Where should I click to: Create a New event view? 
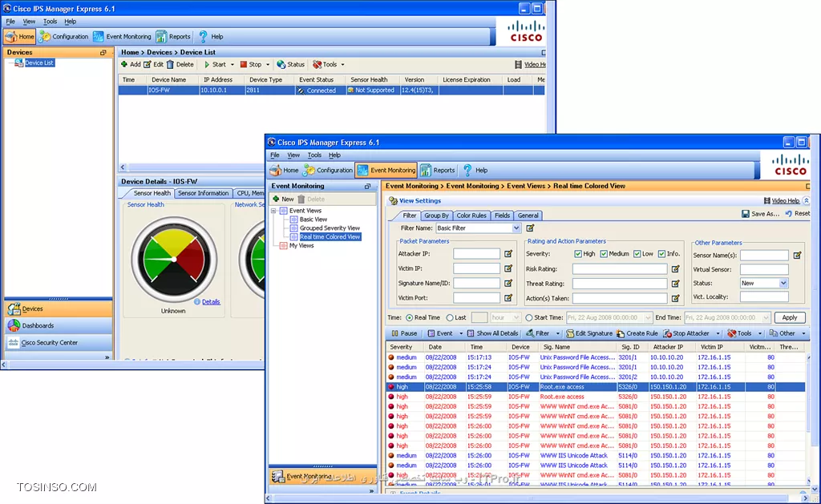point(283,199)
